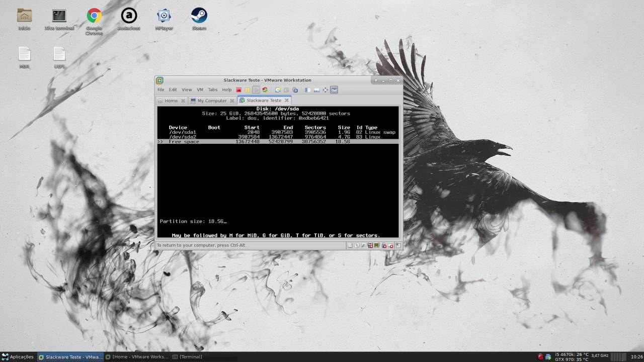This screenshot has height=362, width=644.
Task: Click the thumbnail bar toolbar icon
Action: [x=316, y=90]
